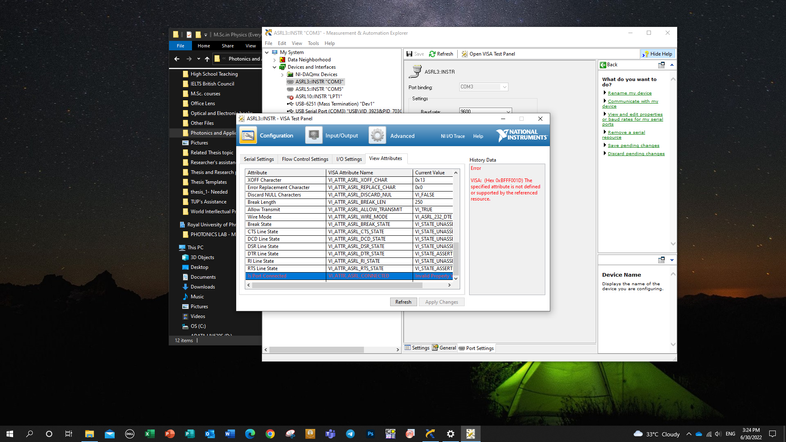Collapse Devices and Interfaces node
The height and width of the screenshot is (442, 786).
[x=275, y=67]
